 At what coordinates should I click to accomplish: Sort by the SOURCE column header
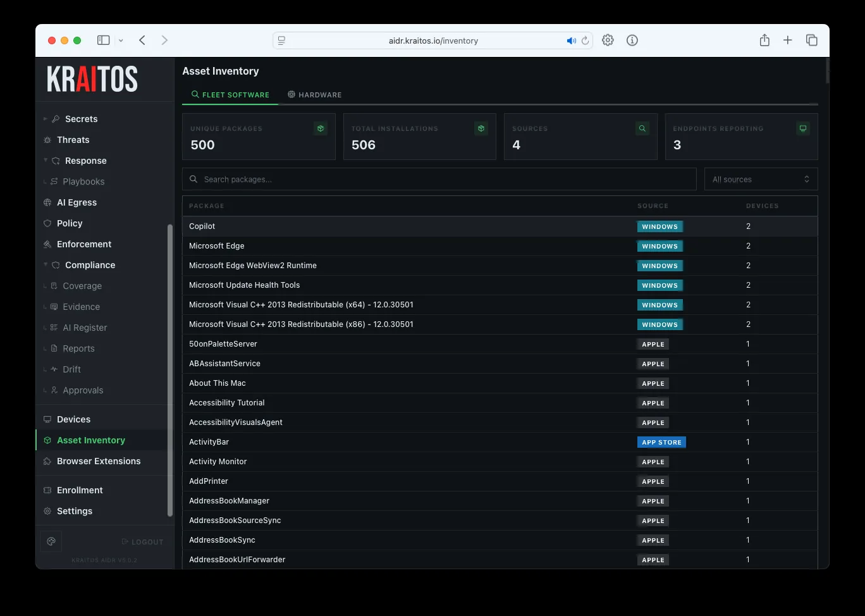coord(653,206)
